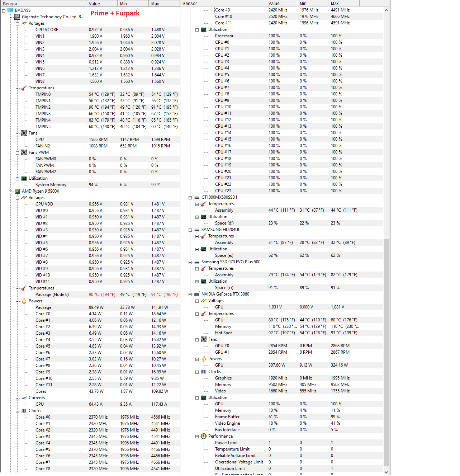Viewport: 460px width, 476px height.
Task: Click the left panel Max column header
Action: point(164,4)
